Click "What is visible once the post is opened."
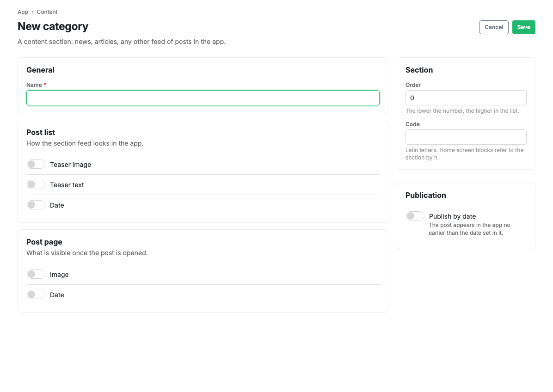 [87, 253]
